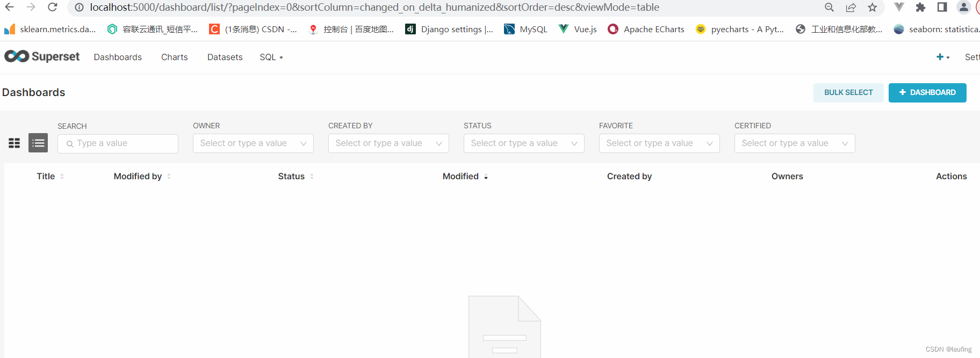Open the Apache ECharts bookmark
Viewport: 980px width, 358px height.
[x=646, y=29]
